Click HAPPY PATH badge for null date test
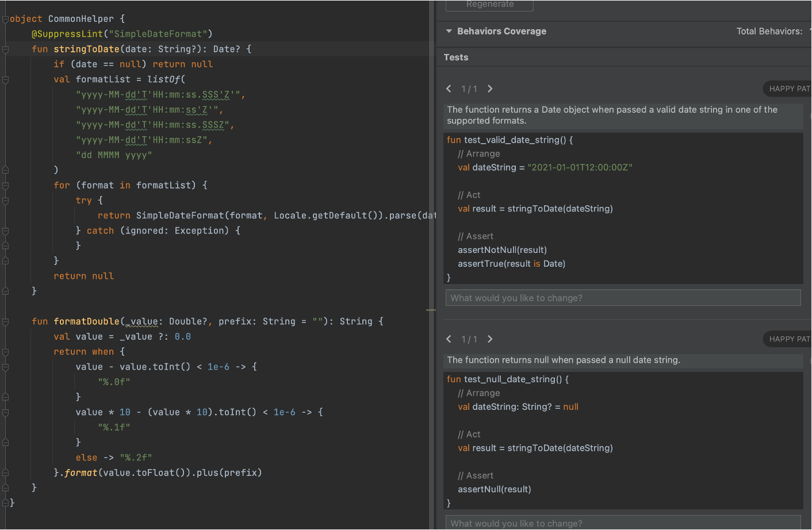 pos(789,339)
